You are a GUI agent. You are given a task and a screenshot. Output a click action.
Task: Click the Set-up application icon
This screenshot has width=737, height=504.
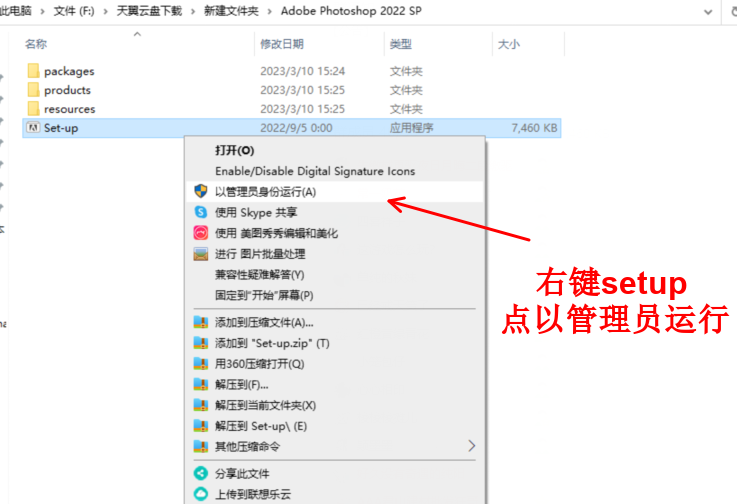[x=33, y=128]
